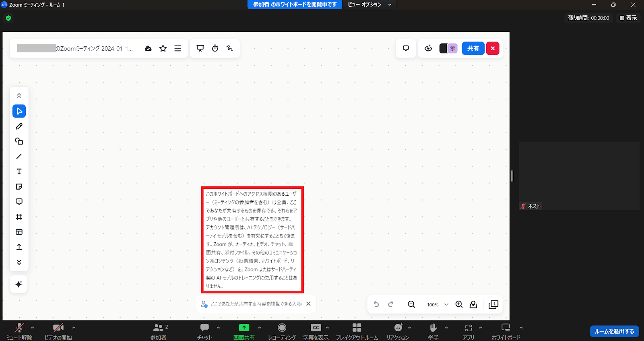644x341 pixels.
Task: Select the frame tool
Action: 19,217
